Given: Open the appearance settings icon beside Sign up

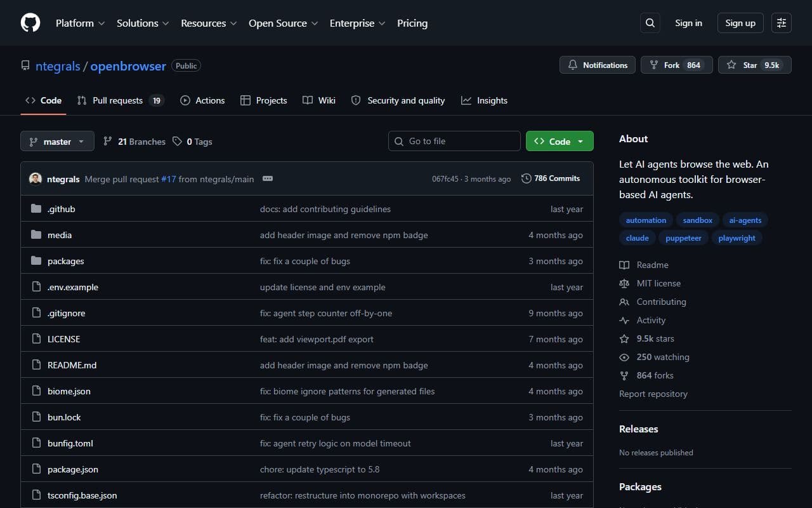Looking at the screenshot, I should tap(782, 23).
